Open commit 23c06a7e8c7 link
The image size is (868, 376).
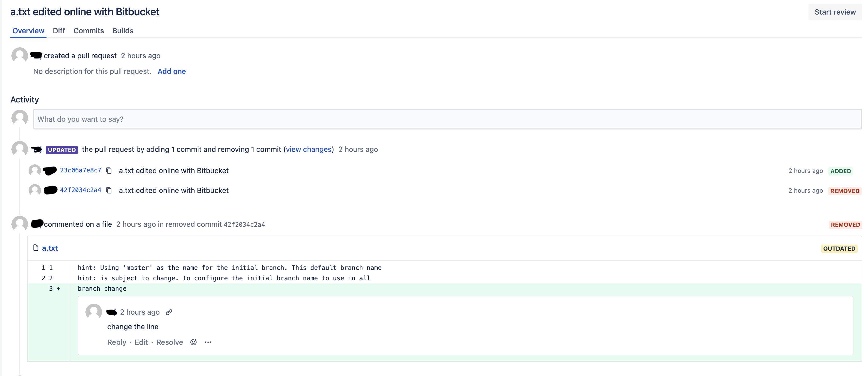[x=81, y=170]
